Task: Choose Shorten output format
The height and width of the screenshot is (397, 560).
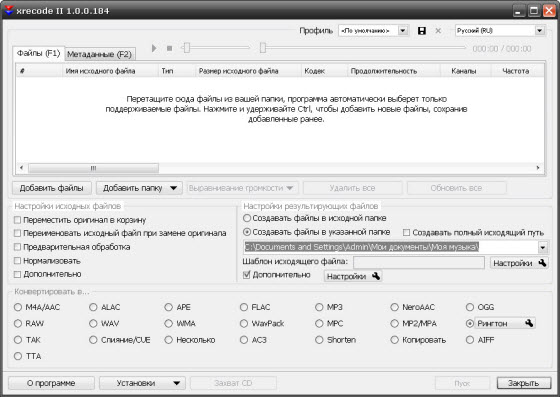Action: pos(319,340)
